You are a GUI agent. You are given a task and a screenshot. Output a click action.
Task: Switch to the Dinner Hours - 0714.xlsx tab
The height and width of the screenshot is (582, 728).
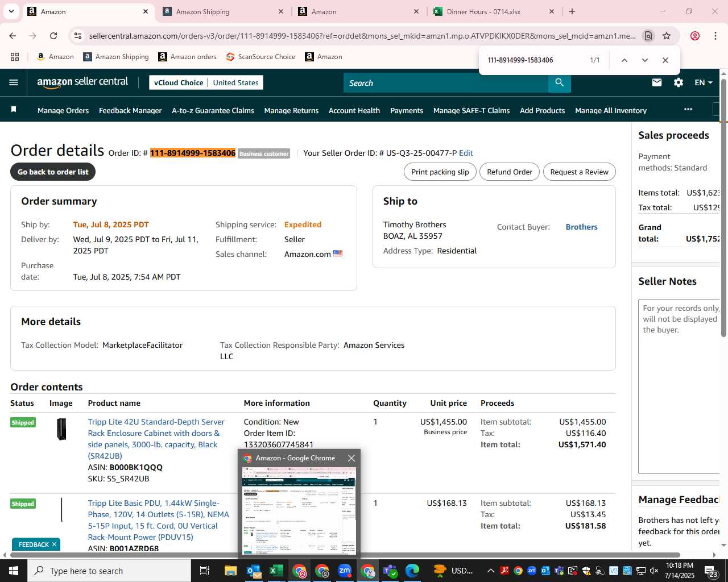493,11
